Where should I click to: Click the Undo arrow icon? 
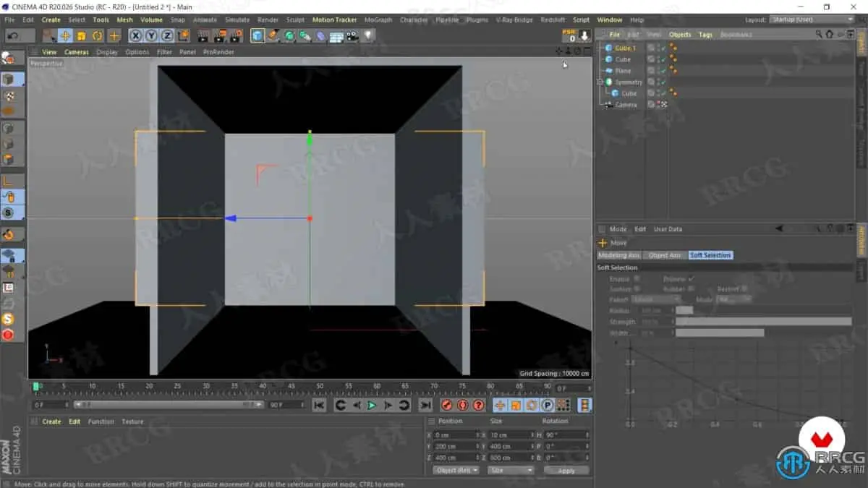click(14, 35)
